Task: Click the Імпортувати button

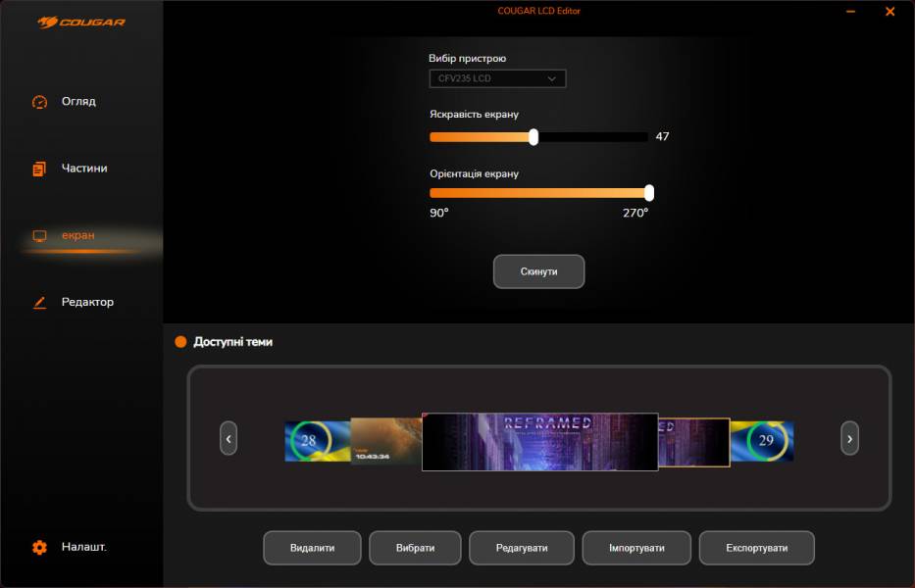Action: click(x=636, y=548)
